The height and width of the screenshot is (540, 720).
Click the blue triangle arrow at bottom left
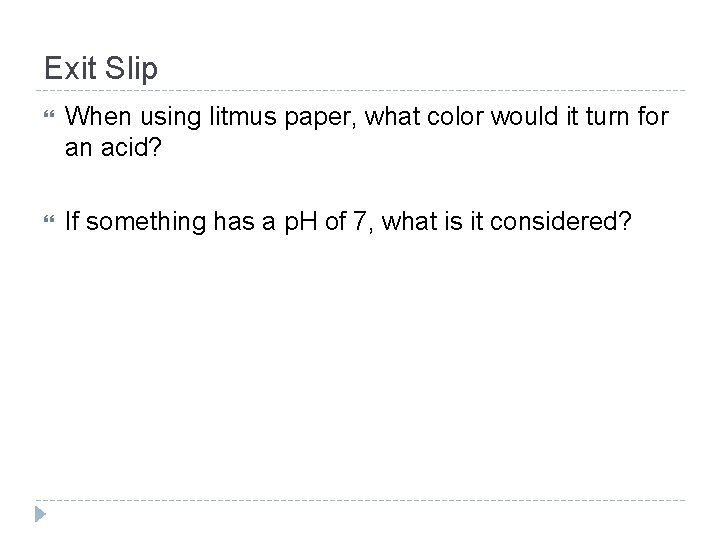tap(40, 516)
